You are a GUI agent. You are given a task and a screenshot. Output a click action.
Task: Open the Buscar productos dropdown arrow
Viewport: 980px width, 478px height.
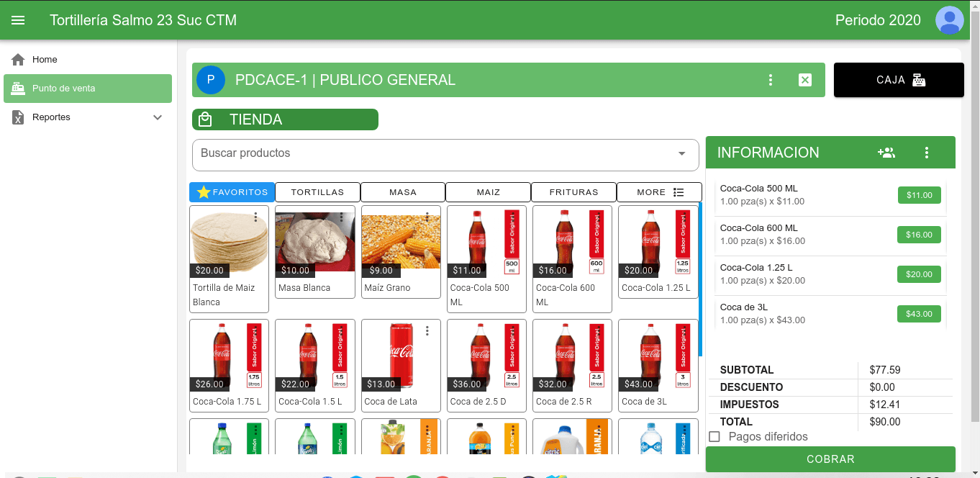[682, 153]
